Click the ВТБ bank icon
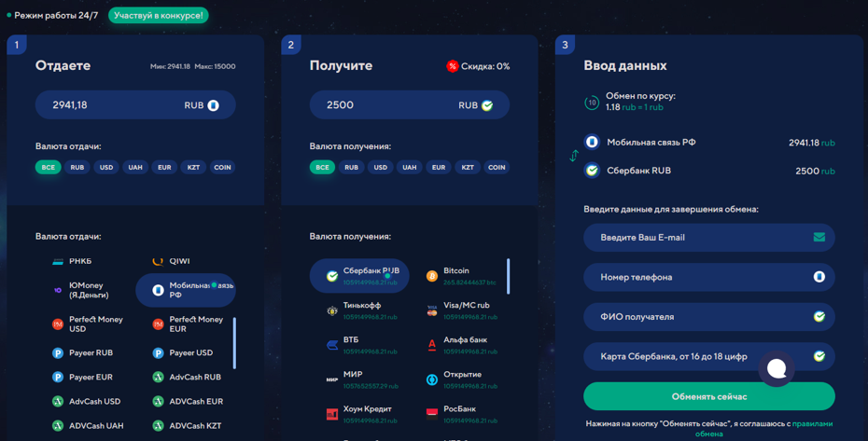Screen dimensions: 868x441 [332, 345]
